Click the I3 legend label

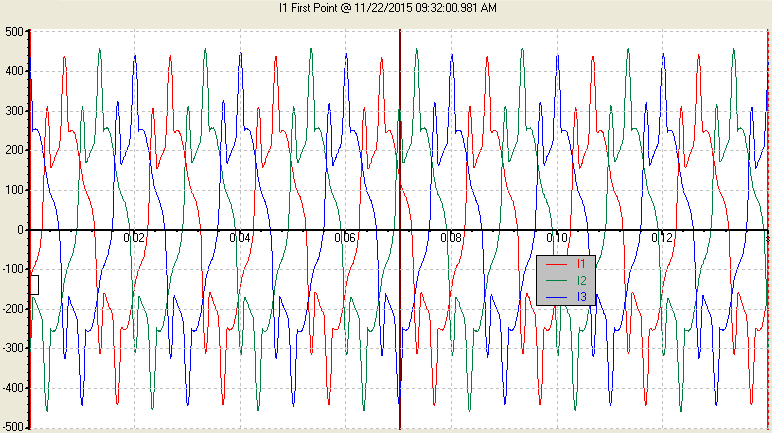[581, 297]
